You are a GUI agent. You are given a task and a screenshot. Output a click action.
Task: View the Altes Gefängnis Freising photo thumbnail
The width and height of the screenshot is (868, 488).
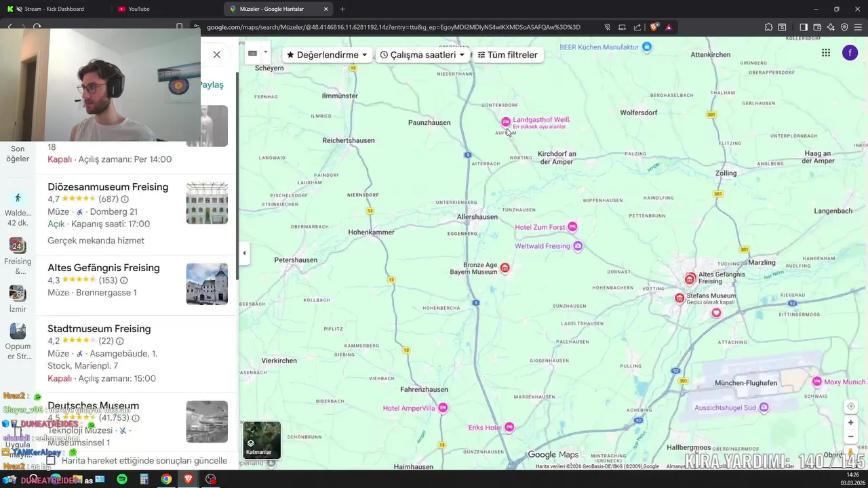click(207, 284)
